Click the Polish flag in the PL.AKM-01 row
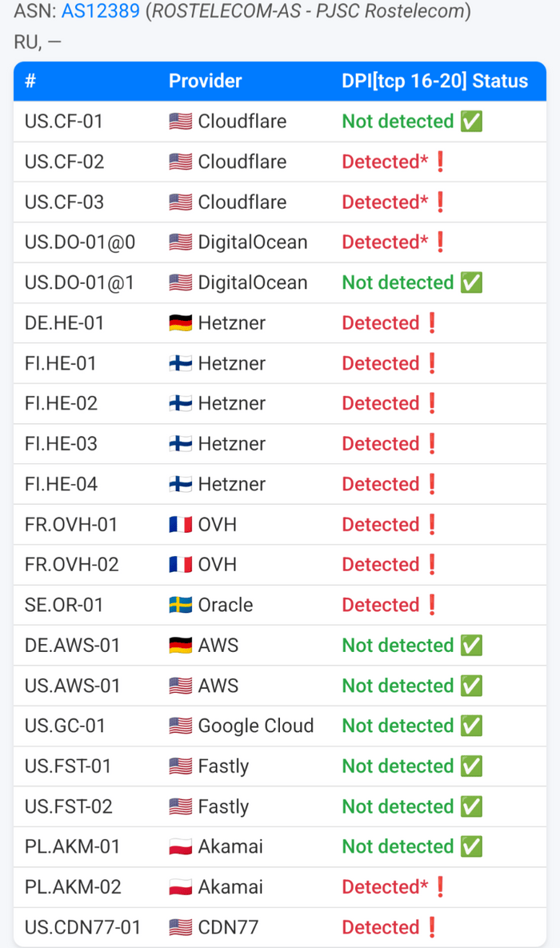 pos(180,846)
